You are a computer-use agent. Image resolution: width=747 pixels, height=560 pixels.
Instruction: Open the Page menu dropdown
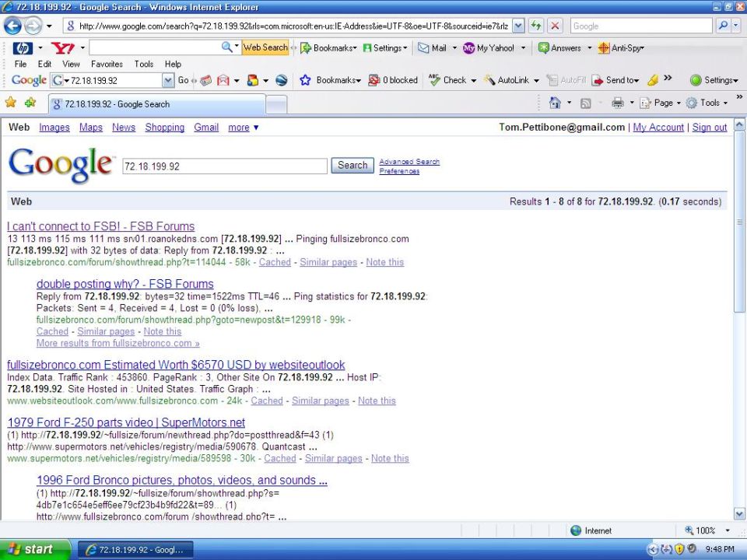(660, 103)
